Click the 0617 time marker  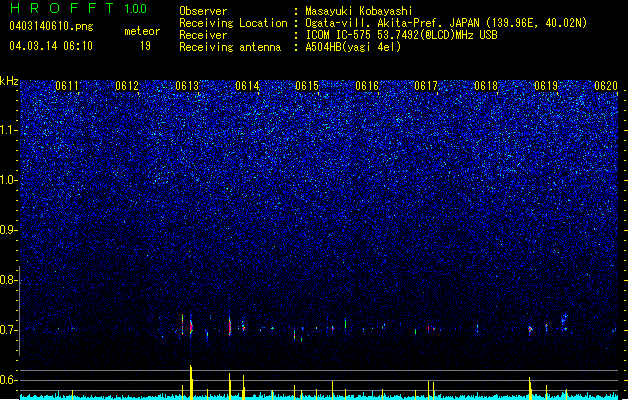pyautogui.click(x=426, y=86)
